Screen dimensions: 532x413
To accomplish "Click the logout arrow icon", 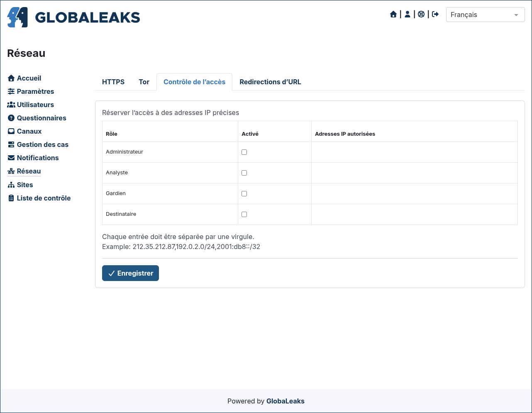I will pyautogui.click(x=435, y=15).
